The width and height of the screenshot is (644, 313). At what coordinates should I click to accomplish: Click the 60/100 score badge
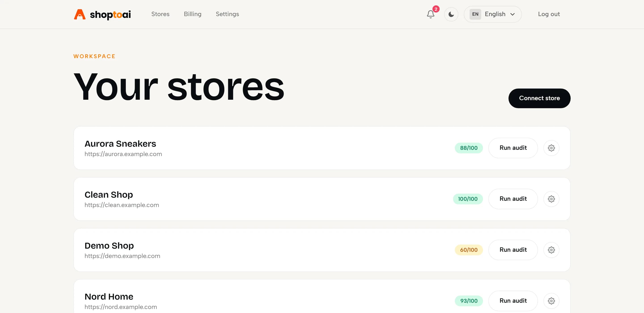(469, 250)
